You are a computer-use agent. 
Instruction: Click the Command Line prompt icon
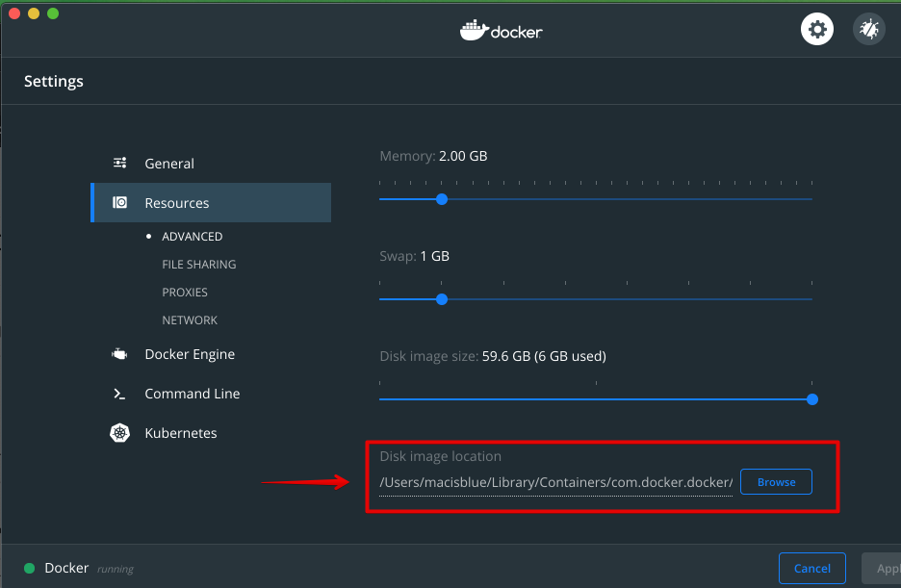(x=119, y=394)
